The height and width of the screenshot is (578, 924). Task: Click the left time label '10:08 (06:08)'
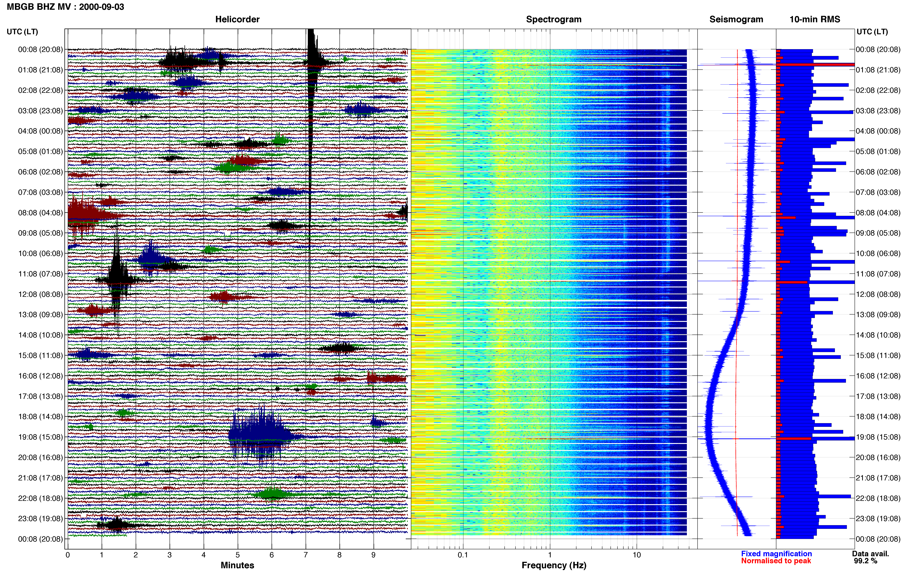click(41, 253)
